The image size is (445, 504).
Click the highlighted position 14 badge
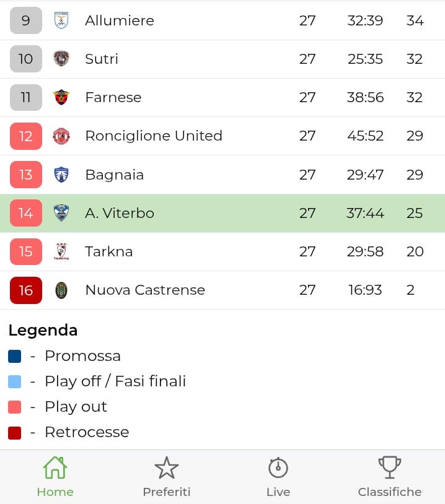26,213
